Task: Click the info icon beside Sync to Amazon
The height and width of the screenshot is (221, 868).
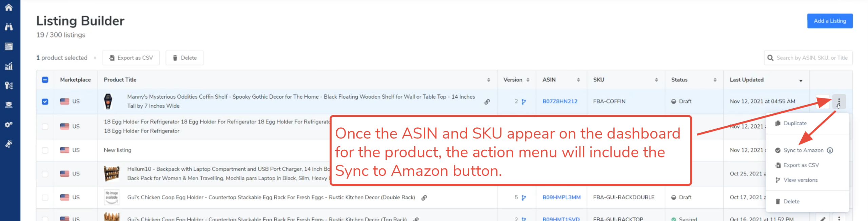Action: pyautogui.click(x=830, y=150)
